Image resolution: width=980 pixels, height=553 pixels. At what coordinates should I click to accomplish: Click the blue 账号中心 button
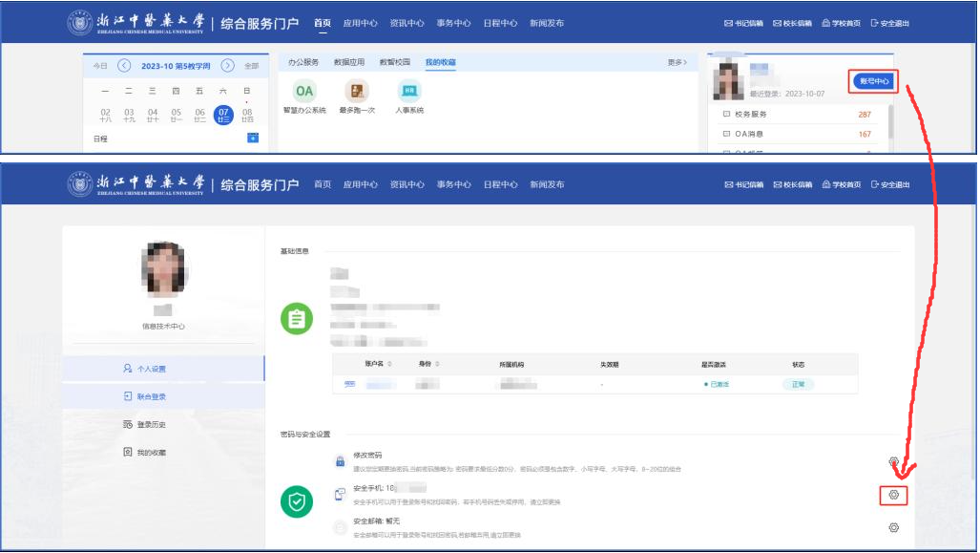(874, 82)
